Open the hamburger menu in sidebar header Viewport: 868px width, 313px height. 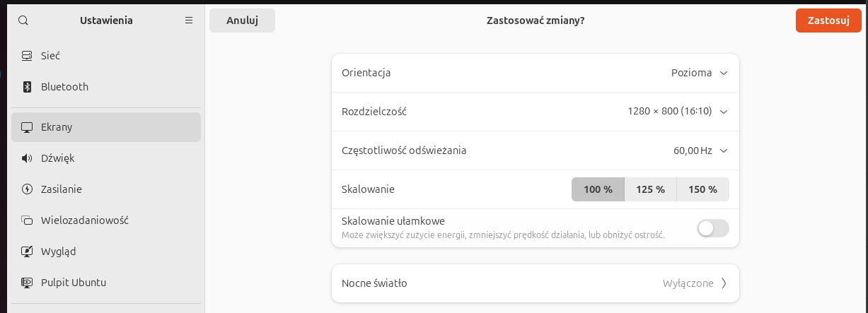[189, 20]
